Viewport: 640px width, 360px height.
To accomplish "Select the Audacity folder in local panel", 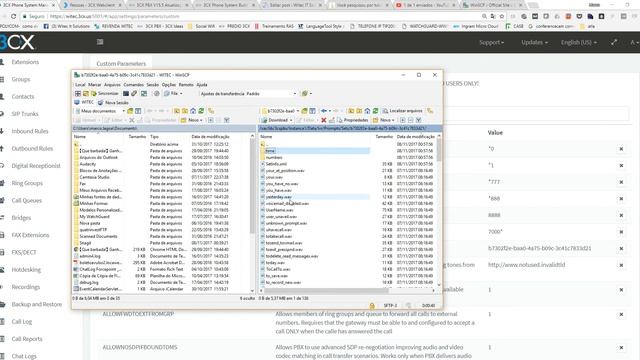I will tap(88, 164).
